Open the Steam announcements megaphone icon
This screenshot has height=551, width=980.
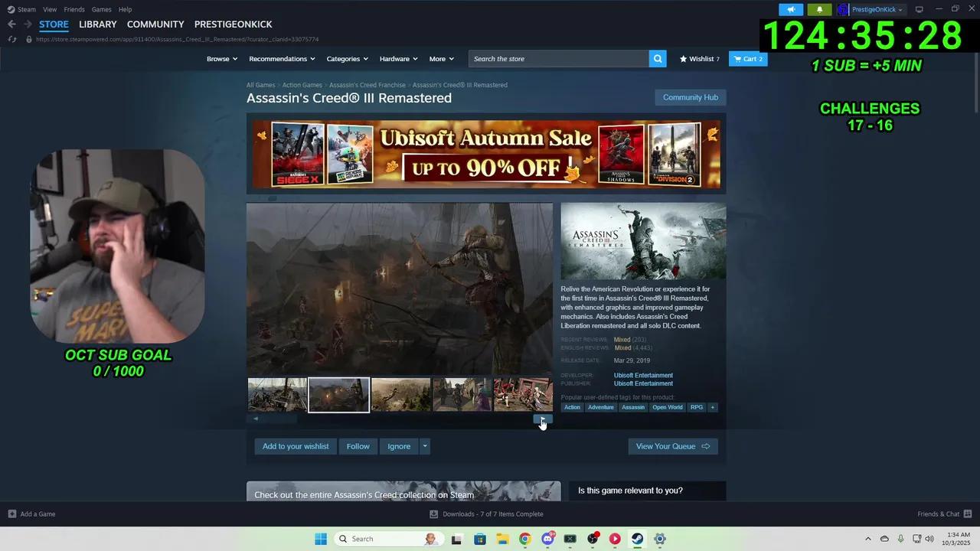(x=791, y=9)
